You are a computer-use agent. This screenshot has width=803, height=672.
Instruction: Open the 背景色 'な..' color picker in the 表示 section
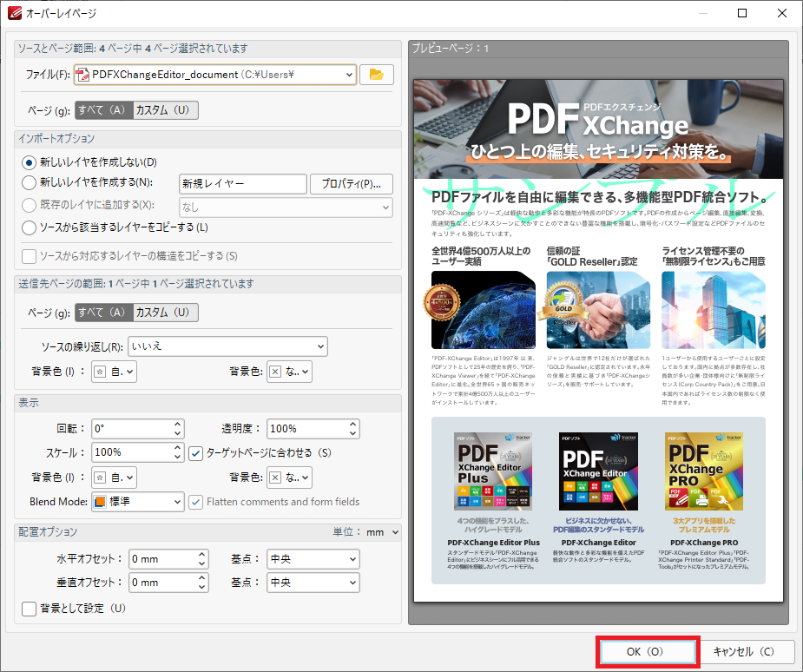[x=289, y=478]
